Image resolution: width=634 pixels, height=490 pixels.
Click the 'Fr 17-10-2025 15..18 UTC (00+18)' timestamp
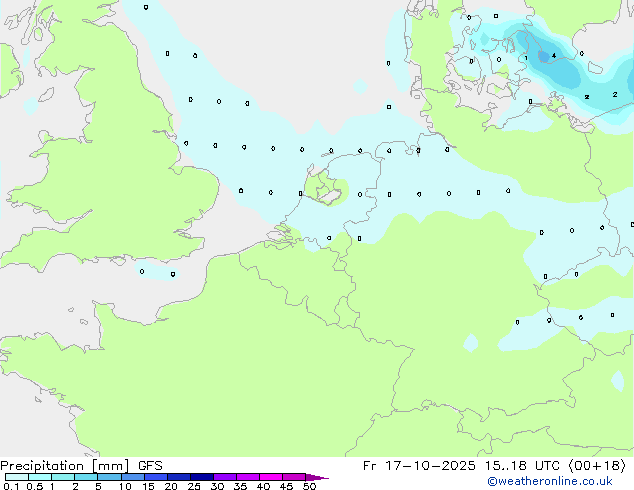pyautogui.click(x=494, y=466)
